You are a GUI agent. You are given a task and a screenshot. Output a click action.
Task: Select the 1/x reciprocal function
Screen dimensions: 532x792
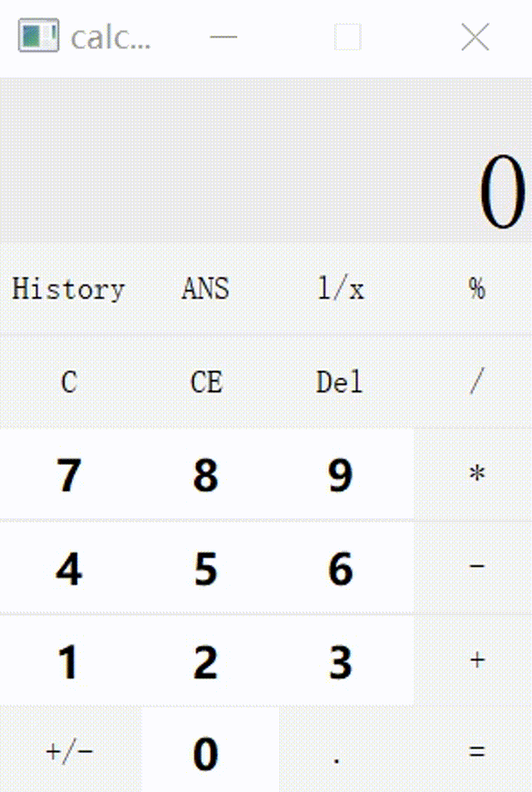337,289
